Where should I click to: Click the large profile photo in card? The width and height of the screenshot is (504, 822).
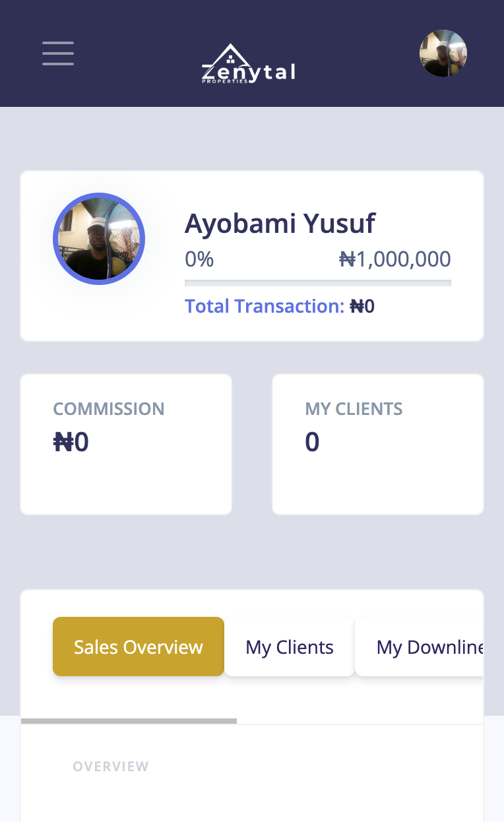point(99,239)
